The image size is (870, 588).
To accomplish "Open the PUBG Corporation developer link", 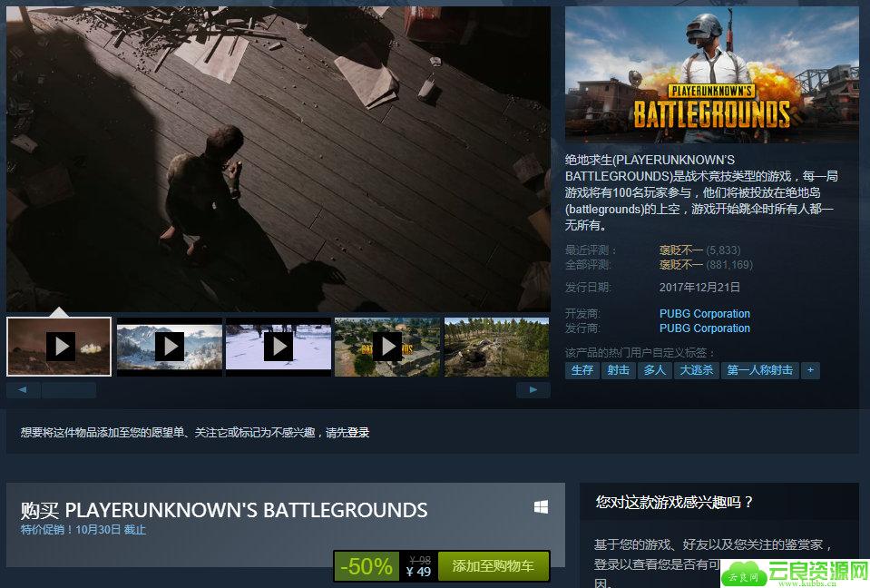I will click(705, 313).
